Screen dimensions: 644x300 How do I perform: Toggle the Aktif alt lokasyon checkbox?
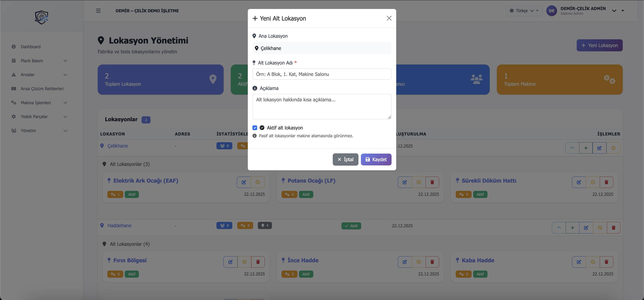(x=255, y=128)
